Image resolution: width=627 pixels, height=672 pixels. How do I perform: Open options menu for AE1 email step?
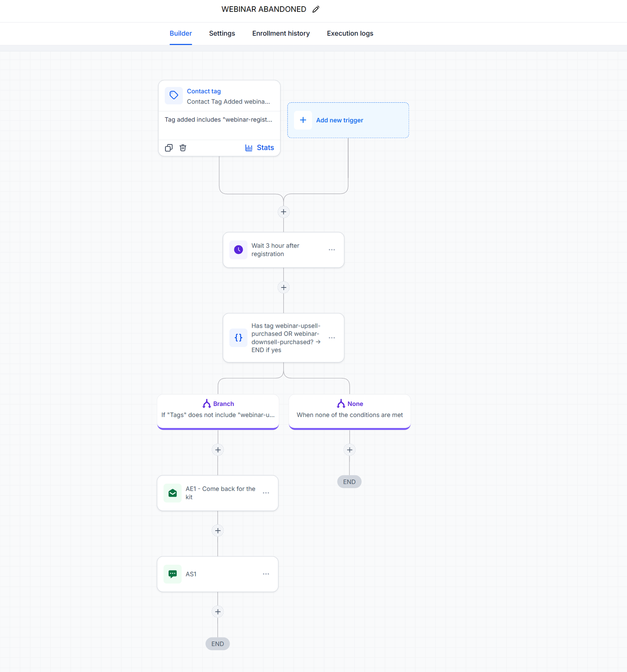pos(266,493)
